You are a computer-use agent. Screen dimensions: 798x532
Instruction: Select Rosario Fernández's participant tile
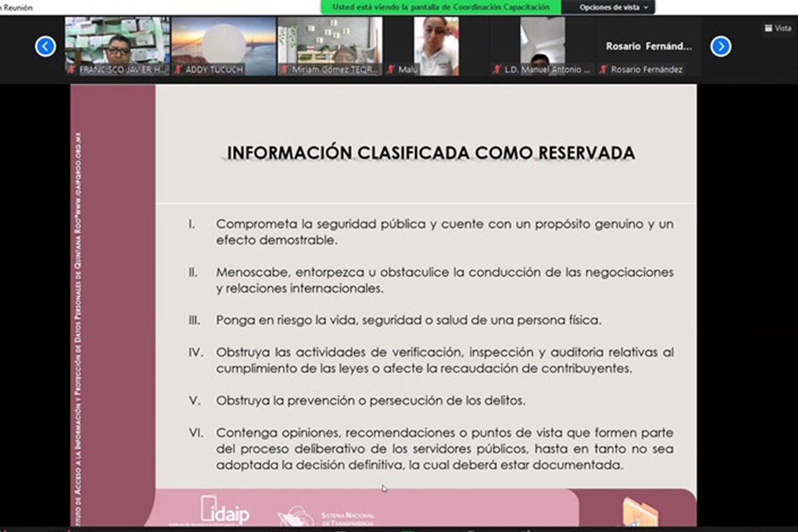click(x=649, y=43)
